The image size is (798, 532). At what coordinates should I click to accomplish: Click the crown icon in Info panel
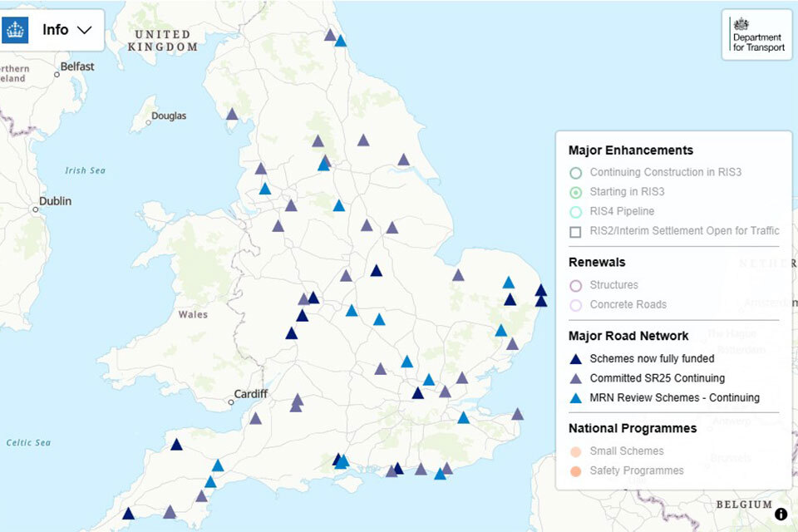tap(15, 30)
